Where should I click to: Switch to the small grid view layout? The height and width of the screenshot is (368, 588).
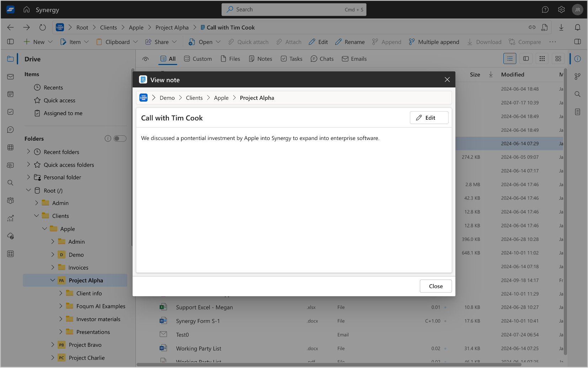pyautogui.click(x=542, y=59)
